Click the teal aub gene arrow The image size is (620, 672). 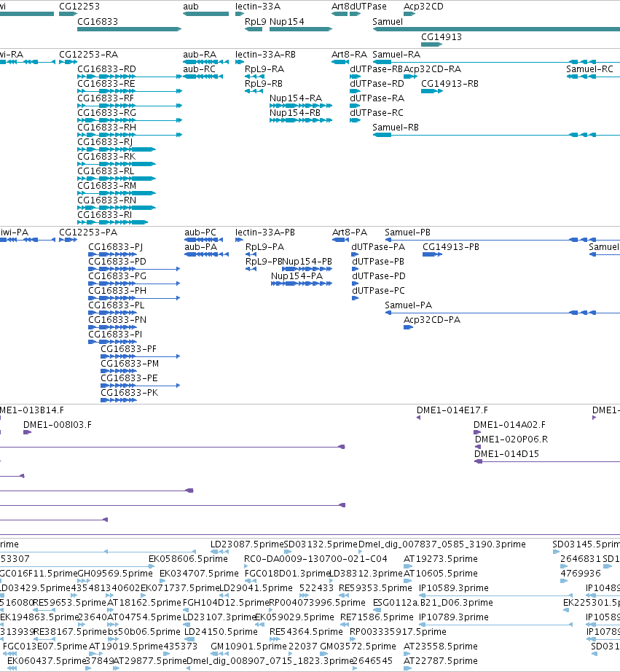click(x=205, y=14)
